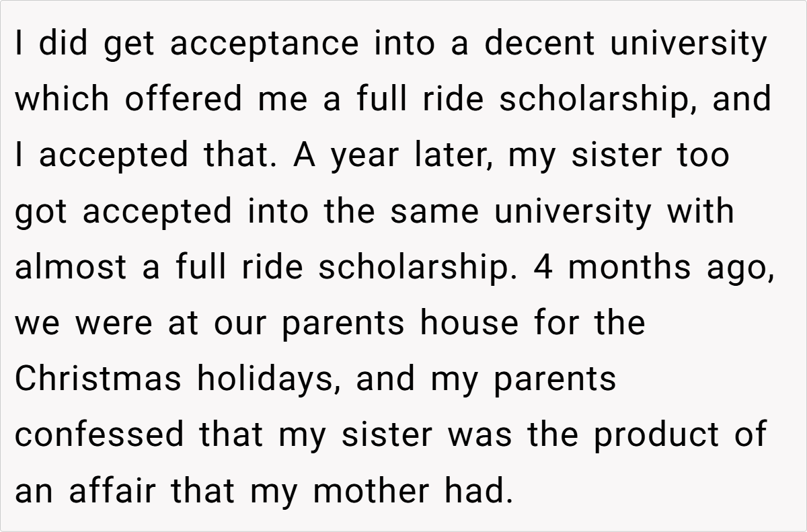Click the word "which" starting line two
The width and height of the screenshot is (807, 532).
(x=61, y=100)
